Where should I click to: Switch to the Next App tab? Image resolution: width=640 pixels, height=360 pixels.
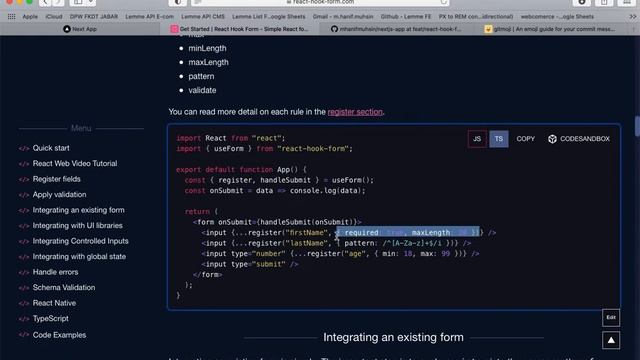point(80,29)
